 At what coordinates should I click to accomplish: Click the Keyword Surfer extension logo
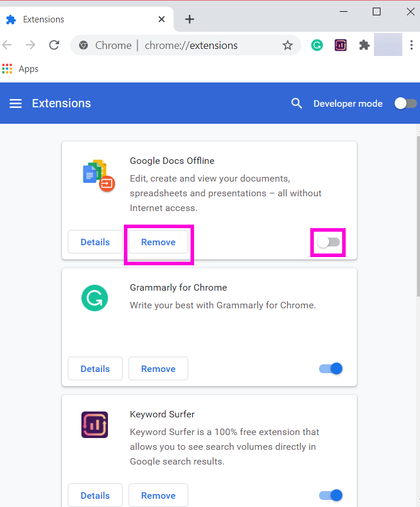(x=94, y=424)
